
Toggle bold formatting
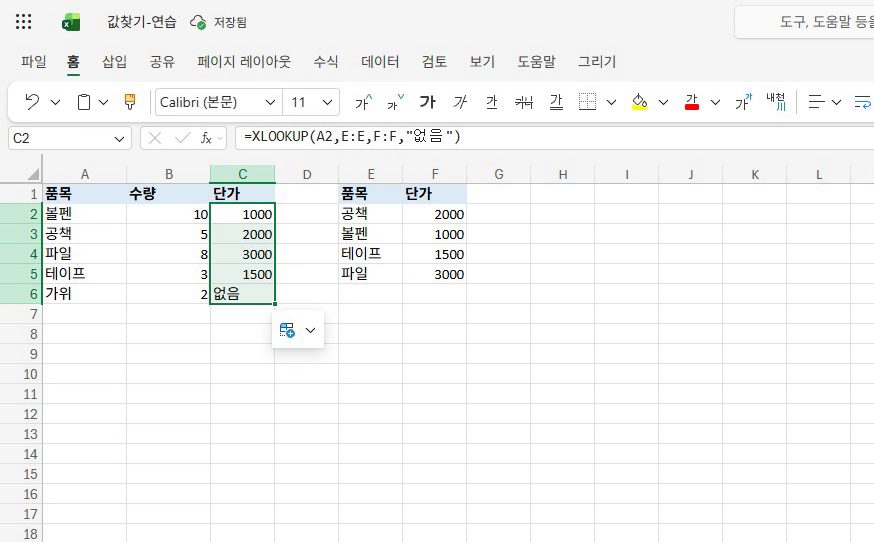428,102
